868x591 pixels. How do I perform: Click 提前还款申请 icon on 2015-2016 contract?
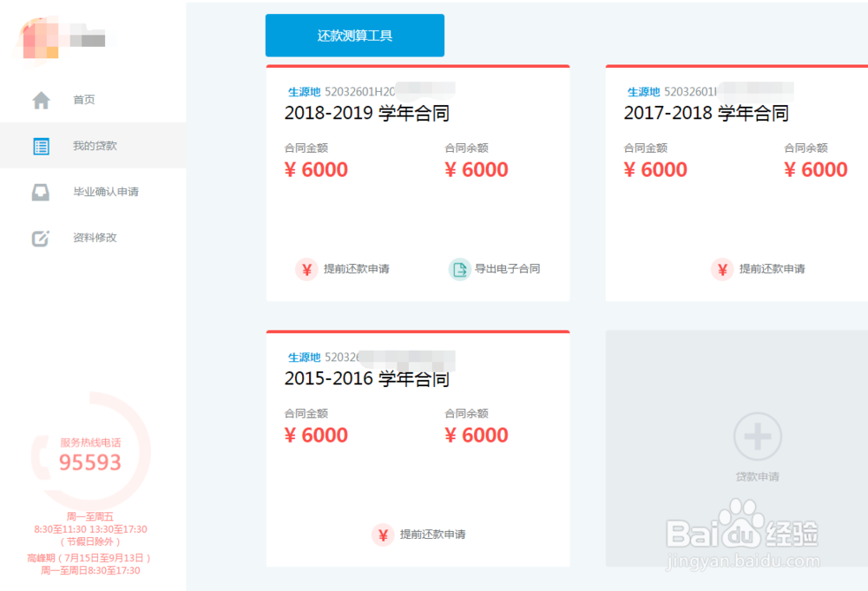383,535
